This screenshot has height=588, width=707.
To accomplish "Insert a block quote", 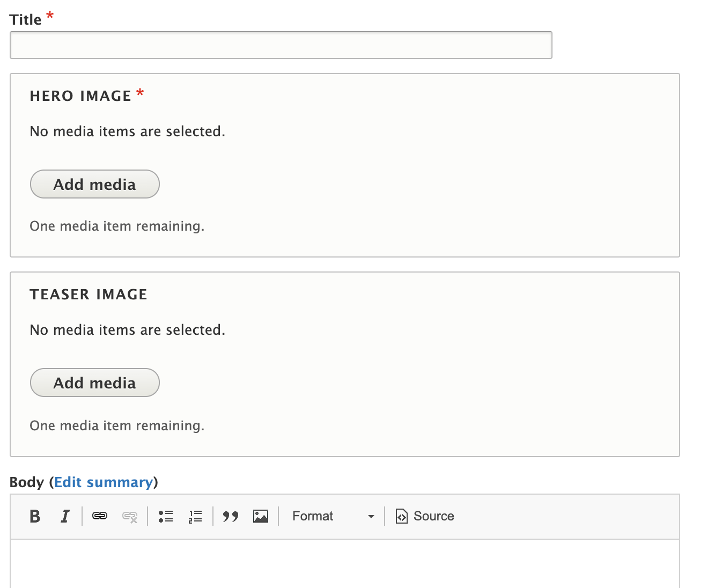I will click(x=231, y=516).
